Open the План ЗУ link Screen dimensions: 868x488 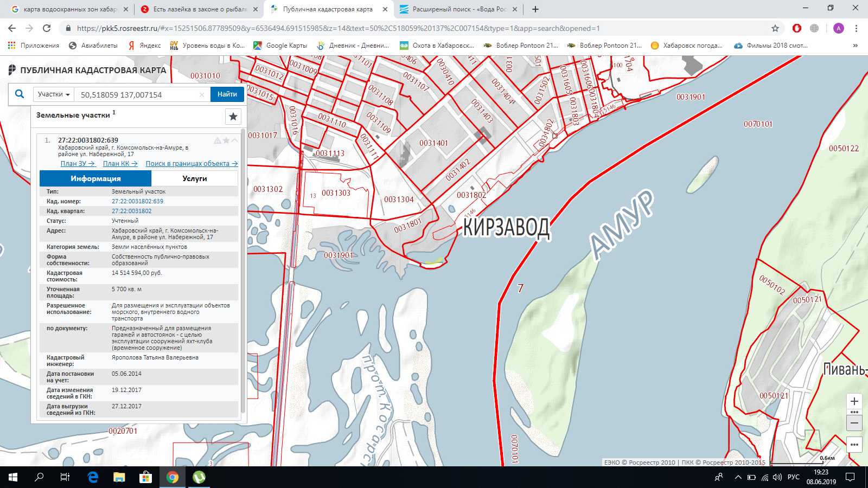(x=78, y=164)
